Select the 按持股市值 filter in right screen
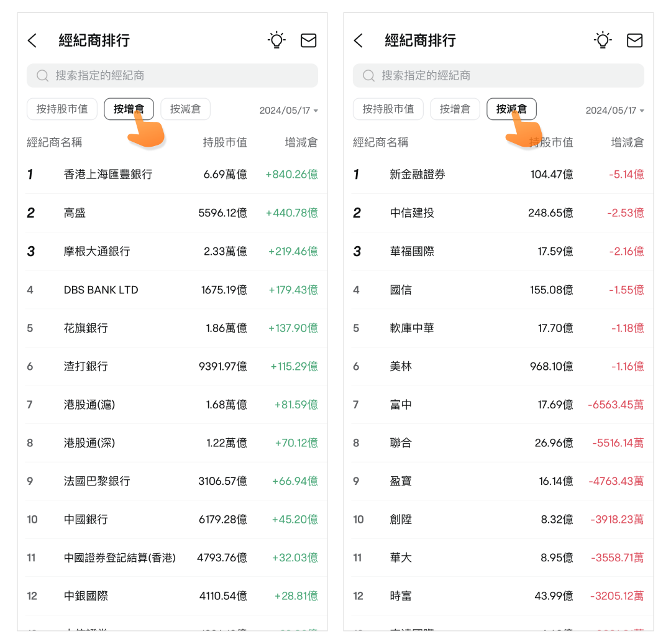Image resolution: width=671 pixels, height=644 pixels. (388, 109)
